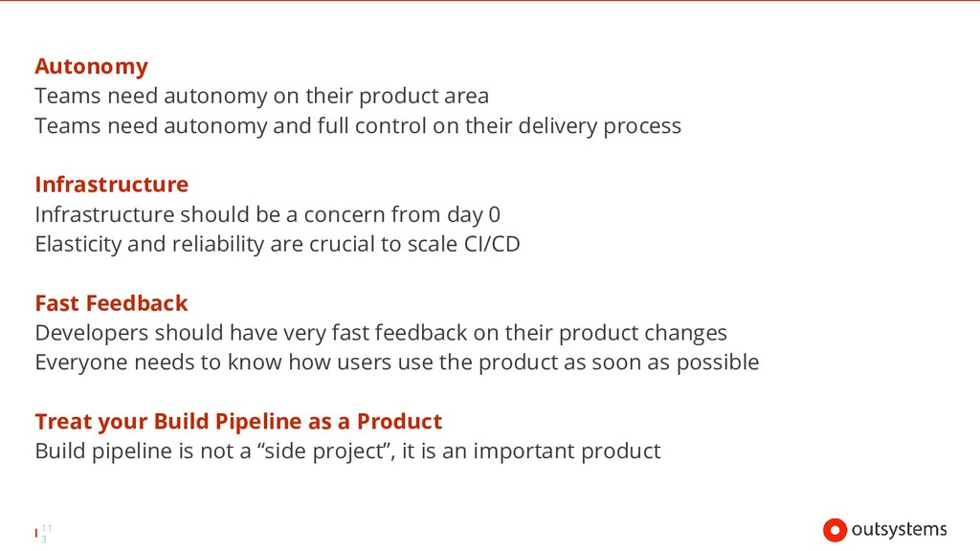Click the OutSystems logo circle icon
The width and height of the screenshot is (980, 551).
click(x=835, y=530)
